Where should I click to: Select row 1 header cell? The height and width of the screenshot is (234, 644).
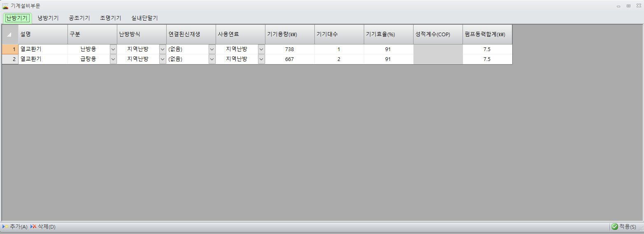click(10, 49)
